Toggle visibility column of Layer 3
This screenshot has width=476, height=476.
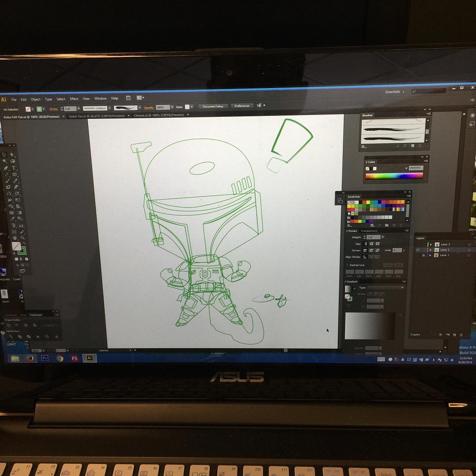coord(418,244)
